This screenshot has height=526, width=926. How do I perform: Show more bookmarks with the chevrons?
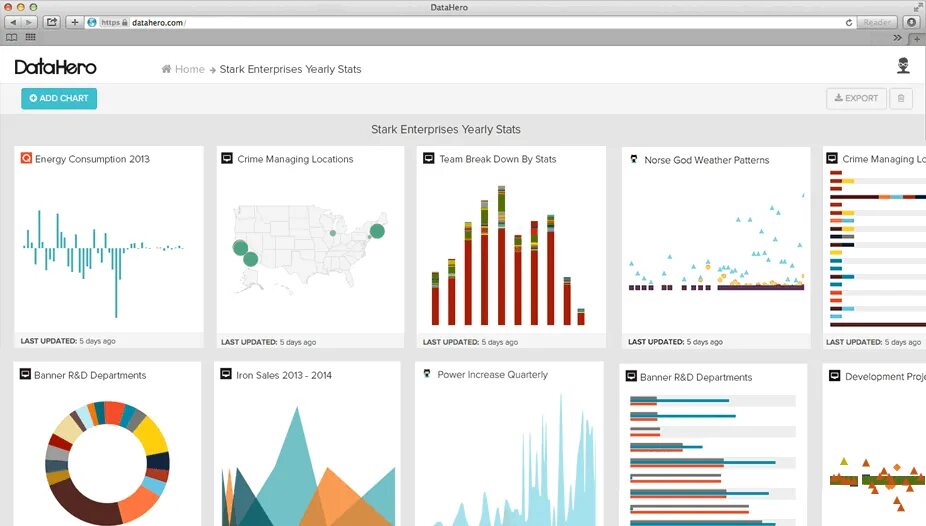[x=897, y=38]
